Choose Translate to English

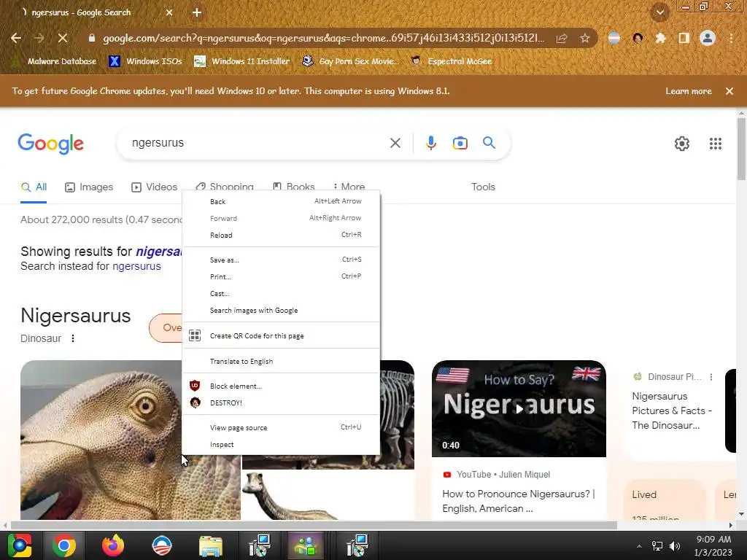pos(281,361)
